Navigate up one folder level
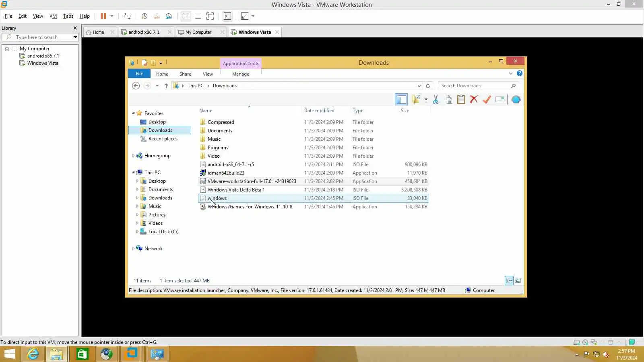 [166, 86]
